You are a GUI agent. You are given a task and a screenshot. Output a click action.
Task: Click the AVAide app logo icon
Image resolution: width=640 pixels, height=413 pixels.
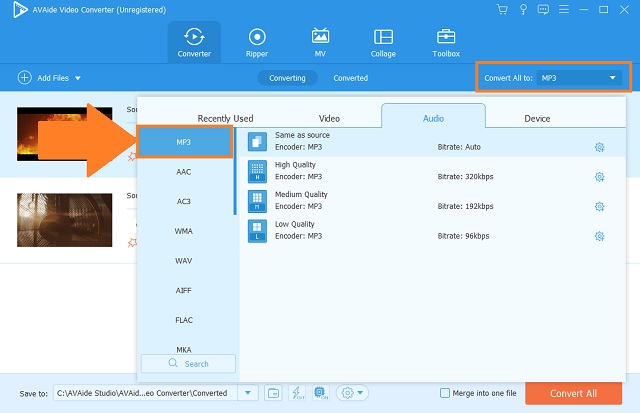[20, 10]
